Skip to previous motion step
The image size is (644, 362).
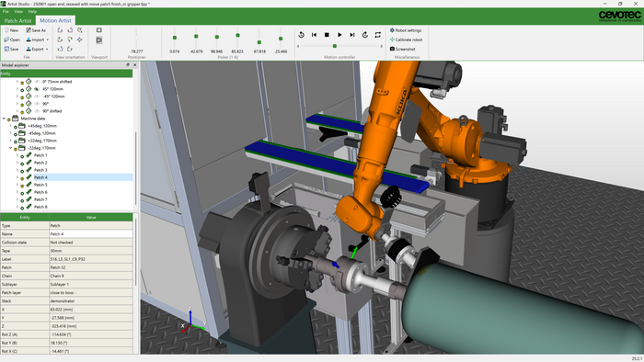(314, 35)
